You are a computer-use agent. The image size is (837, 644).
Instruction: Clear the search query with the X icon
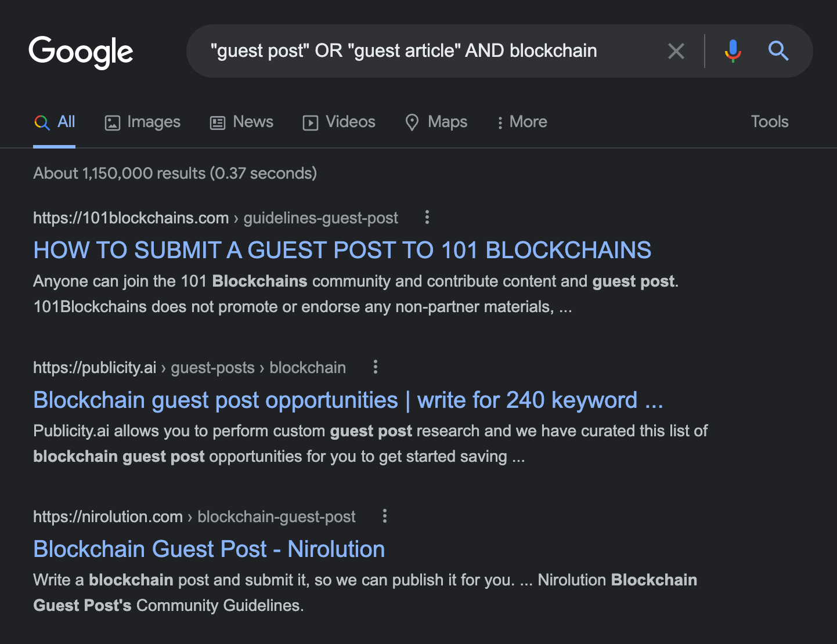pos(676,51)
